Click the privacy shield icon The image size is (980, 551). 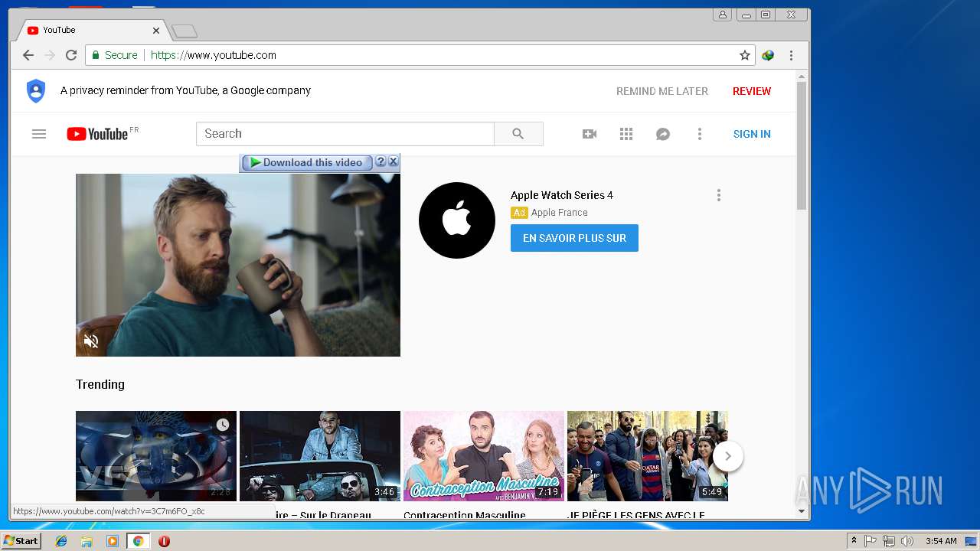tap(36, 91)
